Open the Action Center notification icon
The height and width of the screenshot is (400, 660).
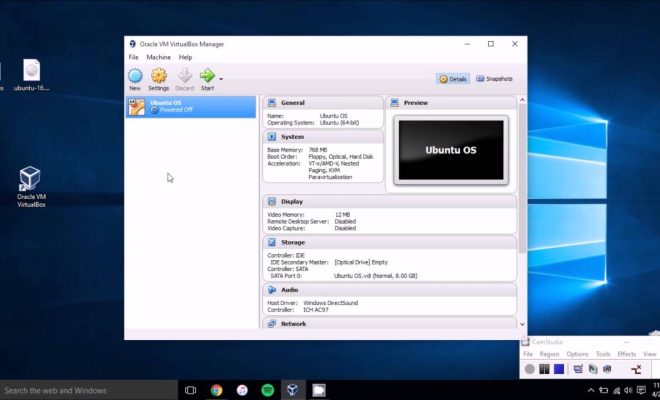coord(641,391)
